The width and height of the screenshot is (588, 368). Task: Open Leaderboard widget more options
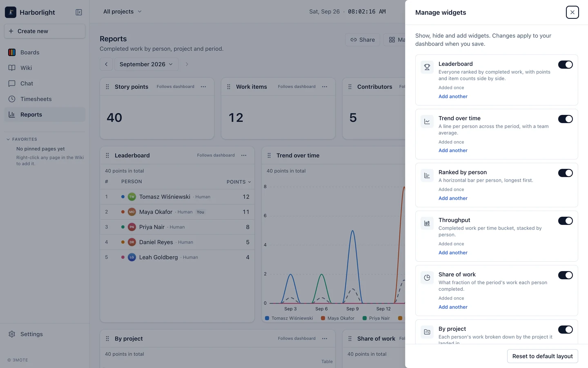(244, 155)
